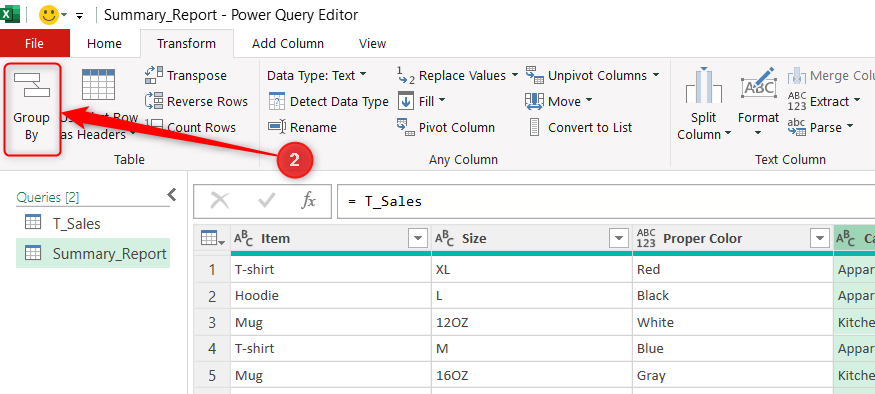Click the 16OZ cell in row 5
The height and width of the screenshot is (394, 875).
coord(532,375)
